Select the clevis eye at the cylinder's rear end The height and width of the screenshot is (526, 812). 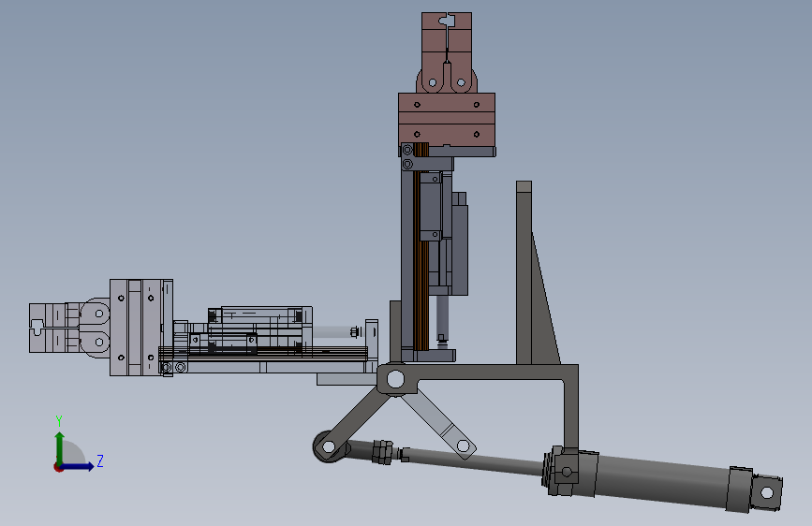767,491
